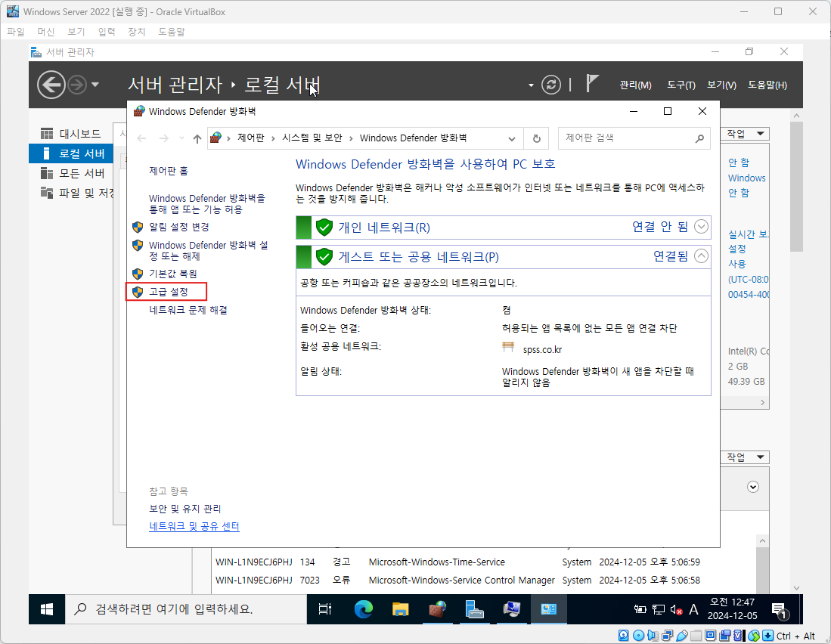Select 시스템 및 보안 in the breadcrumb
Screen dimensions: 831x644
pyautogui.click(x=312, y=138)
